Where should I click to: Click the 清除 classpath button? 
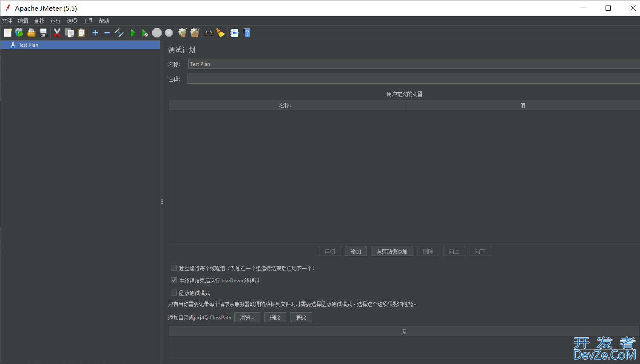pos(301,318)
